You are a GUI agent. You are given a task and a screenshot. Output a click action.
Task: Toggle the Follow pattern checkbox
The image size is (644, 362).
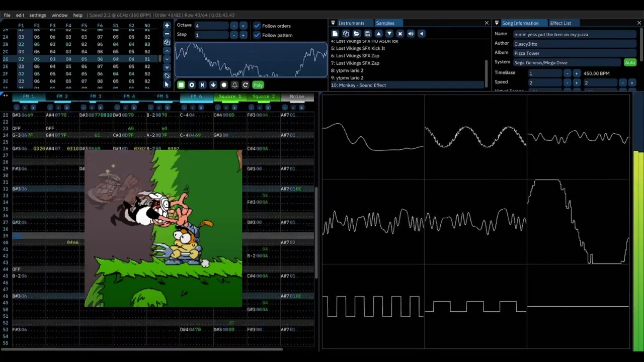pos(257,35)
